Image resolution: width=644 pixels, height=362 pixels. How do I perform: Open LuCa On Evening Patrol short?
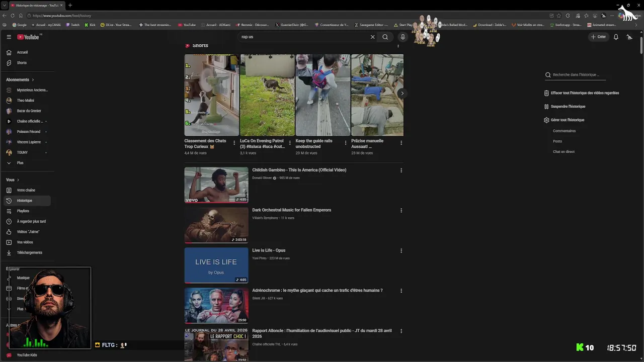click(x=267, y=95)
